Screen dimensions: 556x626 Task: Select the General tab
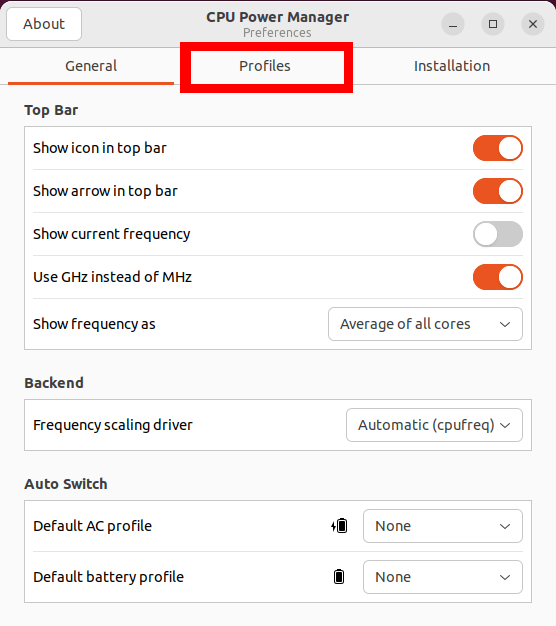pyautogui.click(x=91, y=66)
